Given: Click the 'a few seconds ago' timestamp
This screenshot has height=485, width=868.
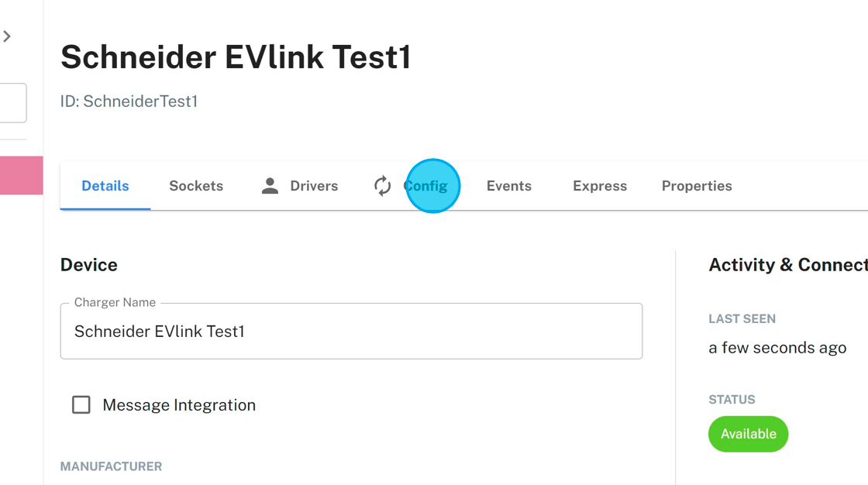Looking at the screenshot, I should coord(777,348).
